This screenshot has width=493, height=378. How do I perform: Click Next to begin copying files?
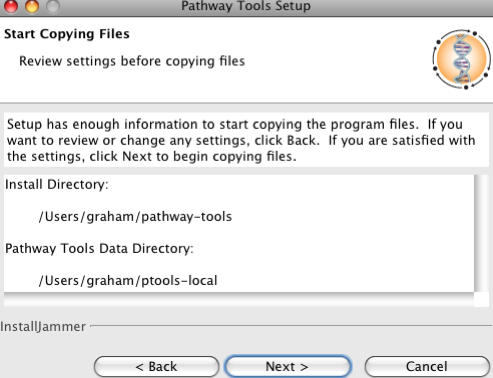288,366
